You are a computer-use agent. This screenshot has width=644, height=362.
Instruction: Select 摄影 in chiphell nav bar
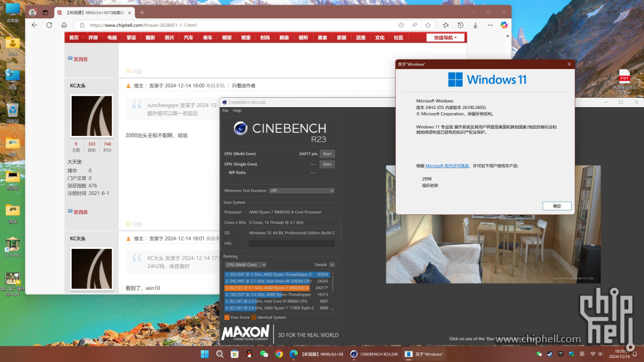pos(150,37)
